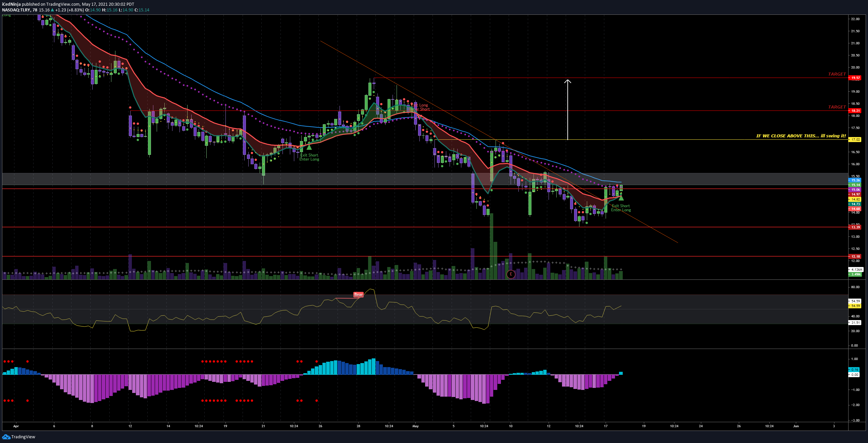Select the orange descending trendline
868x443 pixels.
(x=499, y=142)
